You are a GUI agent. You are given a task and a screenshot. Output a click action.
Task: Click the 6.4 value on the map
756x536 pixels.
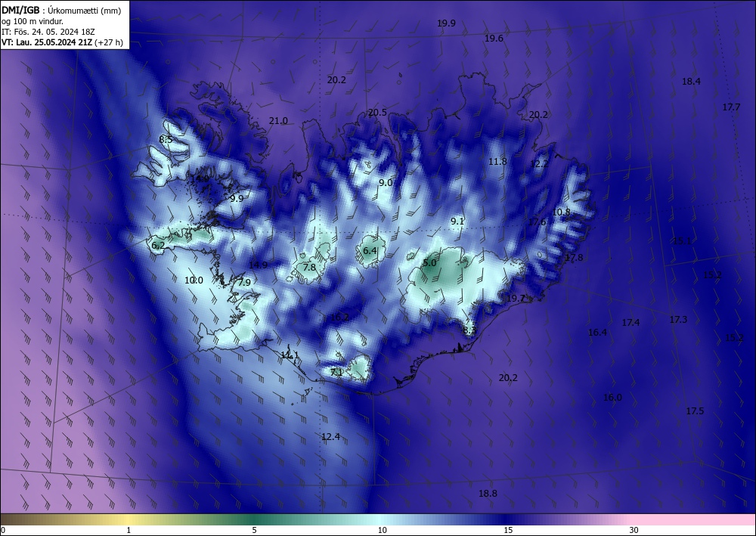370,251
